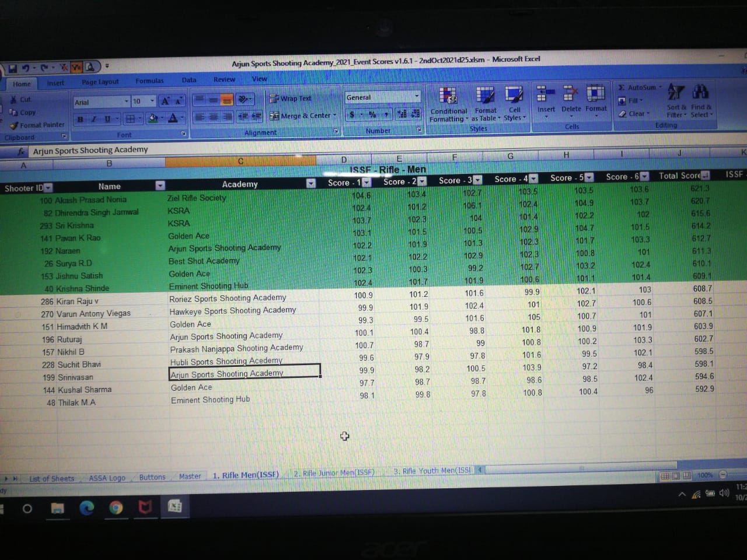Toggle Bold formatting

point(81,119)
